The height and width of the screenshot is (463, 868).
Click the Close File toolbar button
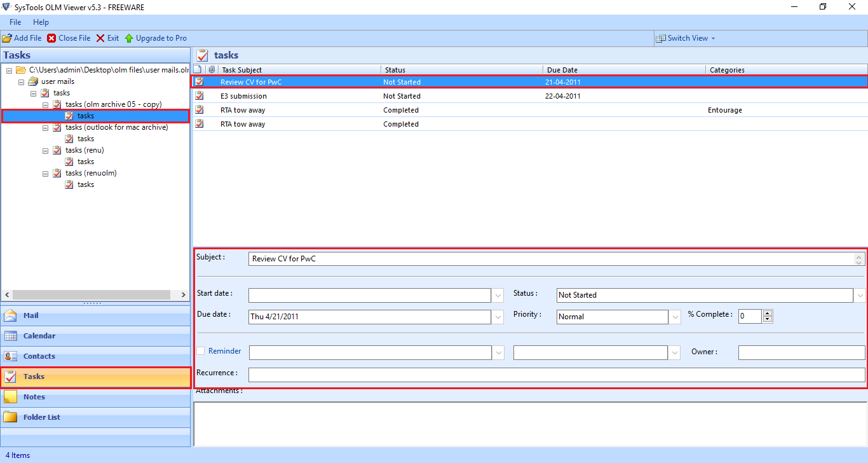click(69, 38)
